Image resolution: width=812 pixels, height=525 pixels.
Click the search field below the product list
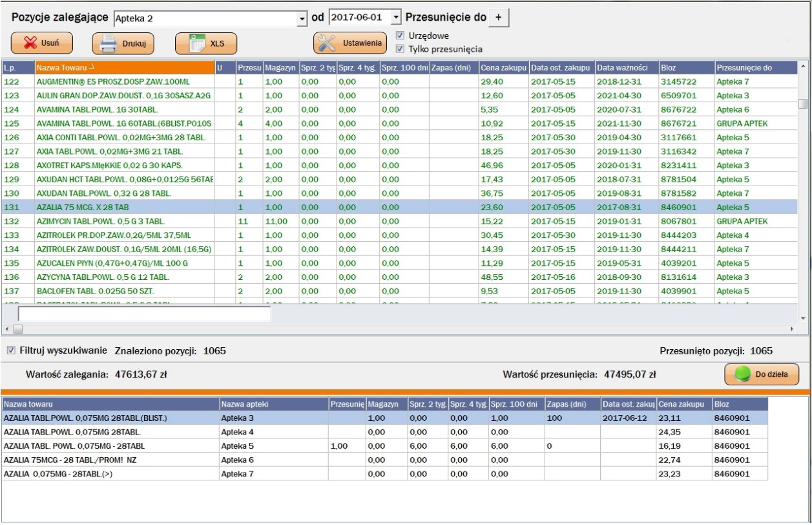pos(144,314)
